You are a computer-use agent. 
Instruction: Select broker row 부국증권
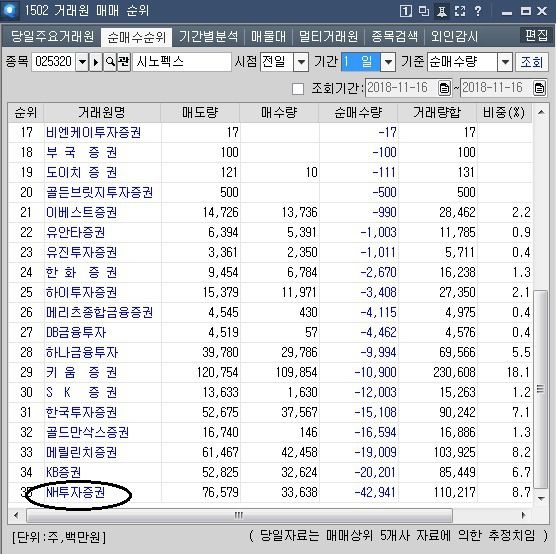[270, 153]
